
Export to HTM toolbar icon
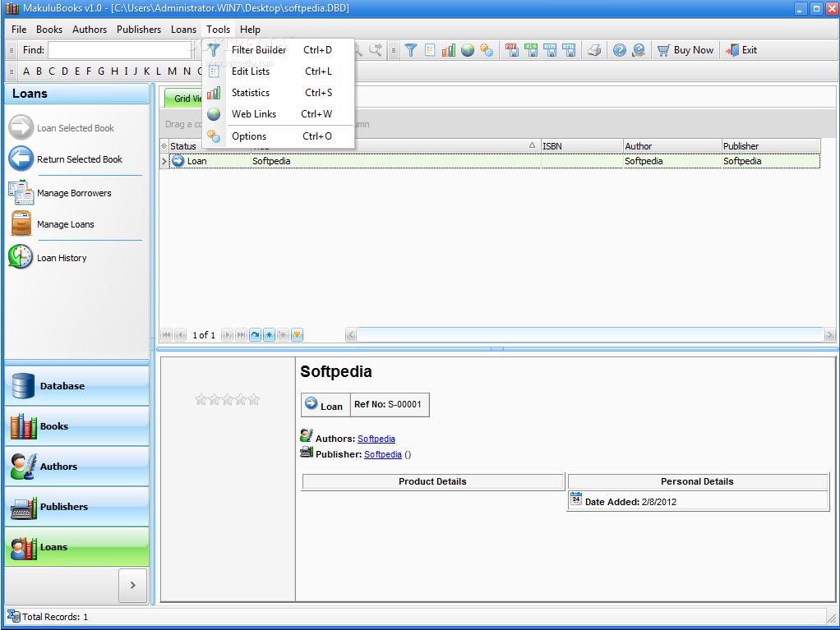pos(550,50)
